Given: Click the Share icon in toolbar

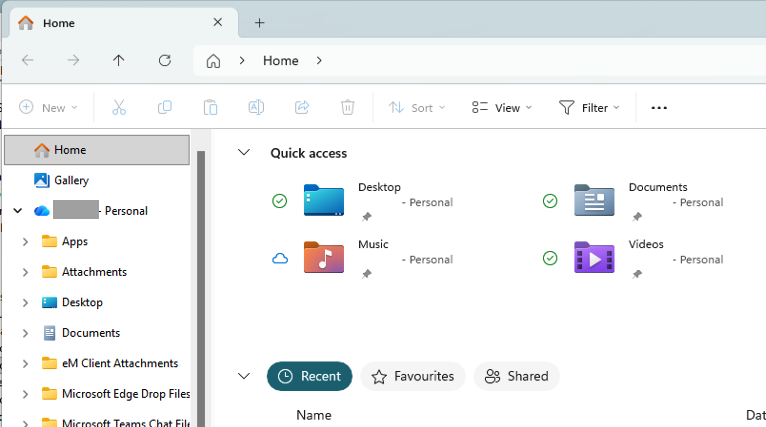Looking at the screenshot, I should coord(302,107).
